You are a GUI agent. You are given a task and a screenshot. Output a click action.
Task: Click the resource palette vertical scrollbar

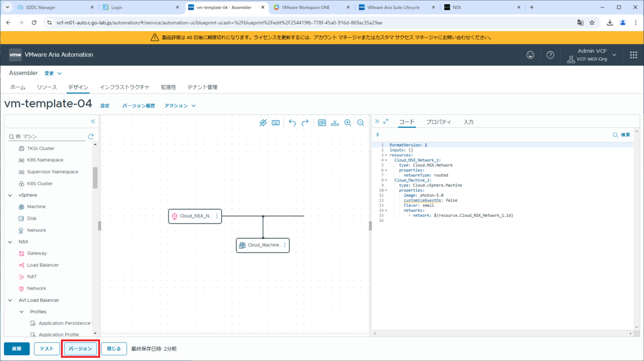point(95,177)
